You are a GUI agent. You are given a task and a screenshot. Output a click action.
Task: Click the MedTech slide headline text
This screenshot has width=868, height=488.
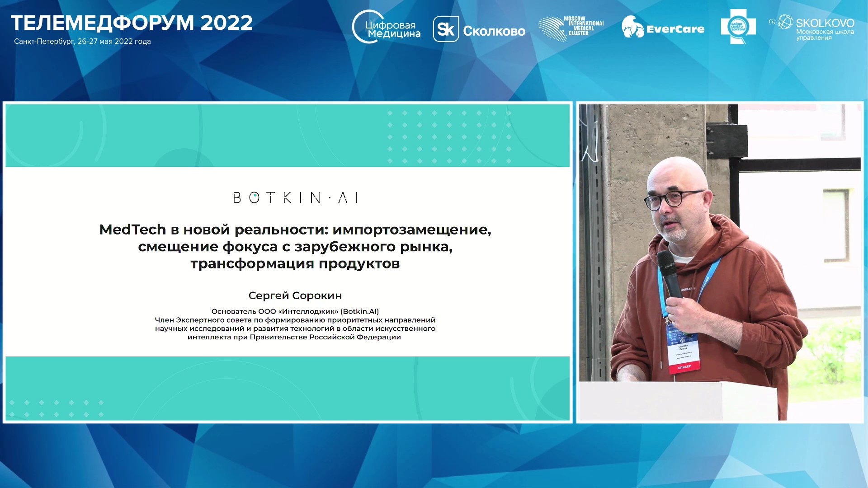[x=295, y=246]
